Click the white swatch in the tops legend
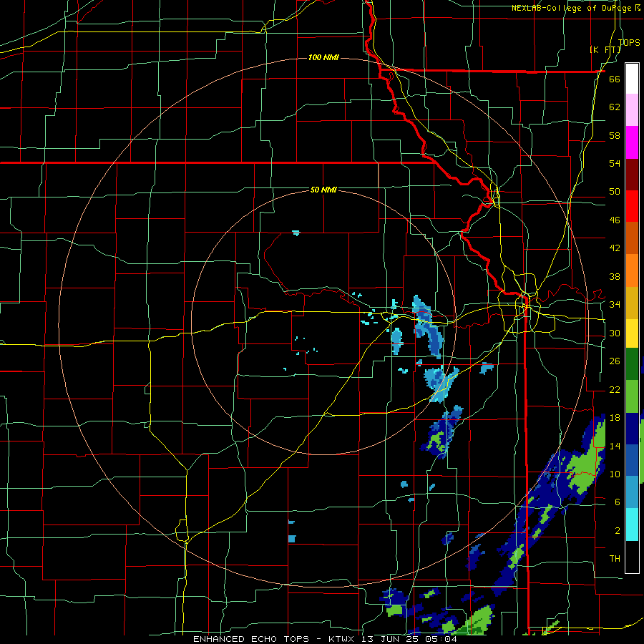Image resolution: width=644 pixels, height=644 pixels. (632, 79)
